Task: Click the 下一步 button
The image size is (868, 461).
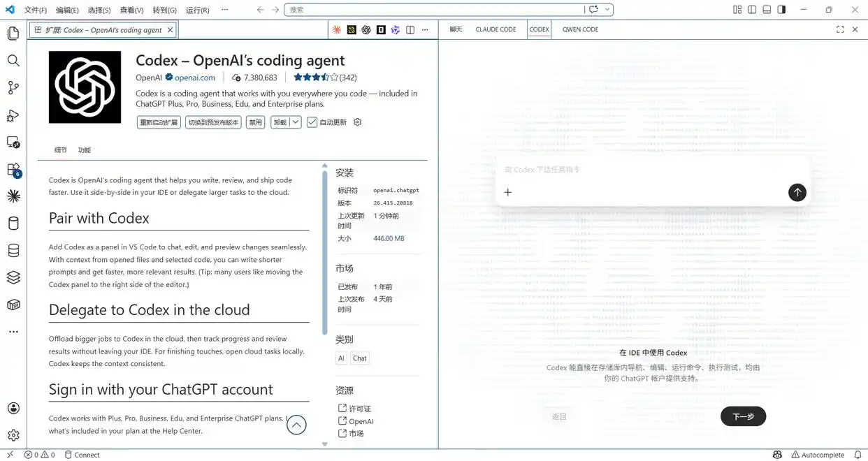Action: [743, 416]
